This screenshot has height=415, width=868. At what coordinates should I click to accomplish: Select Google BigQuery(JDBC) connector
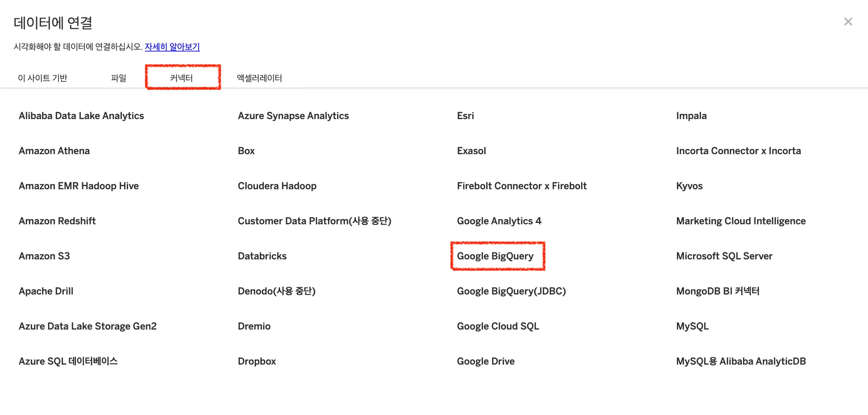pos(511,291)
